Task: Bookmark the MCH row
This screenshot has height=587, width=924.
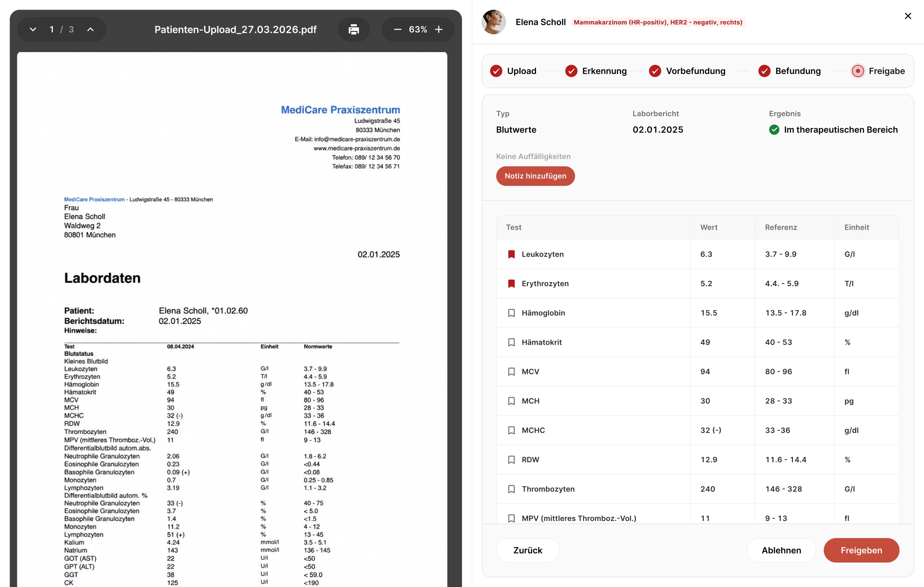Action: 511,401
